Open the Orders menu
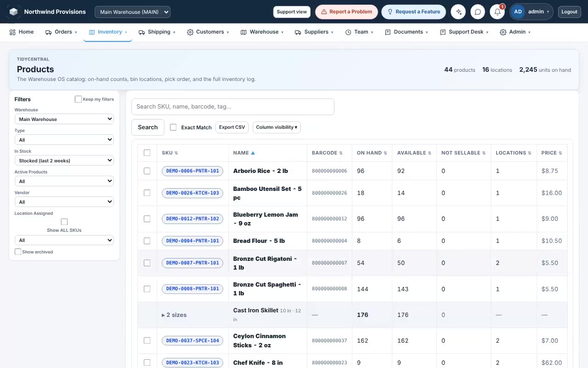This screenshot has width=588, height=368. point(61,32)
